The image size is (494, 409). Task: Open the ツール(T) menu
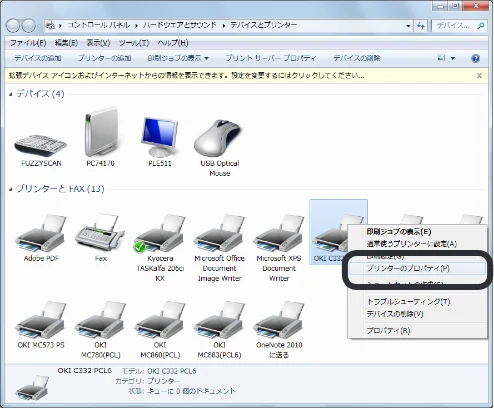(134, 43)
